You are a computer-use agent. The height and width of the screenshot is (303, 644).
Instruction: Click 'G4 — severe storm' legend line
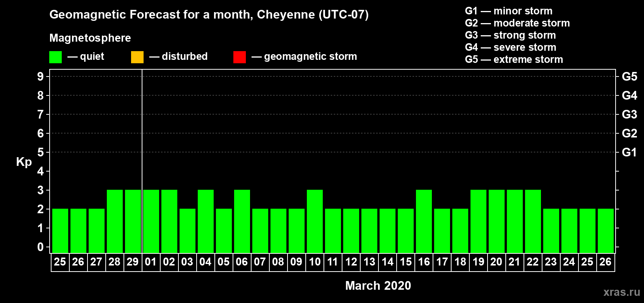tap(510, 47)
